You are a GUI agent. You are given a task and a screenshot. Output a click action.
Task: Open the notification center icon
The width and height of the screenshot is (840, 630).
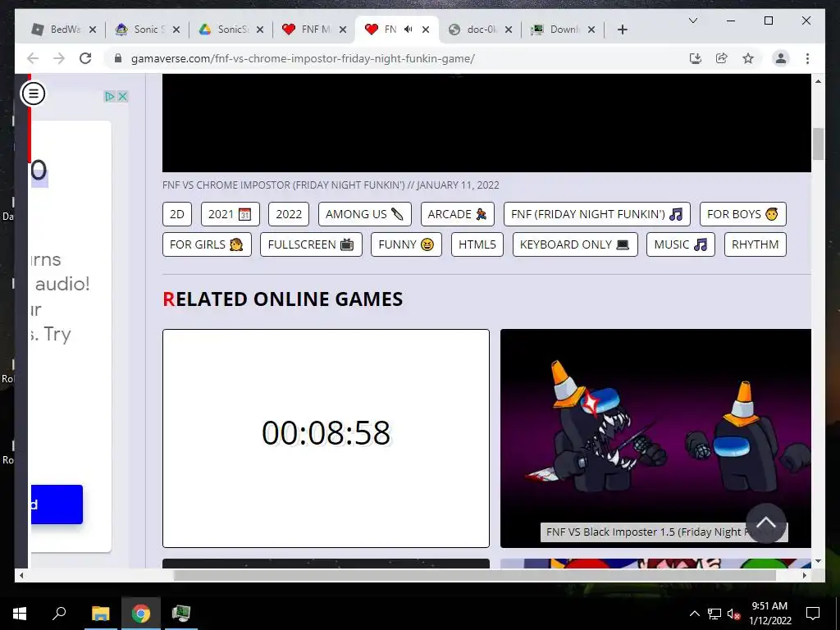tap(813, 614)
